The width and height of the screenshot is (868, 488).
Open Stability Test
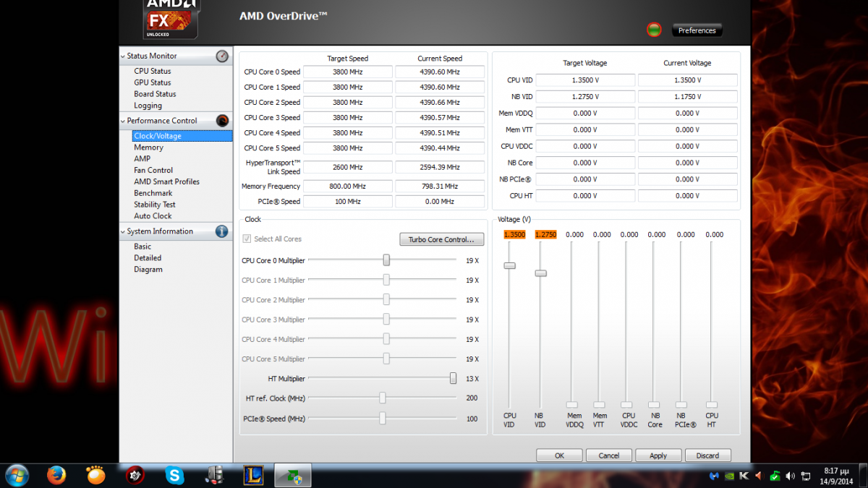(x=154, y=205)
